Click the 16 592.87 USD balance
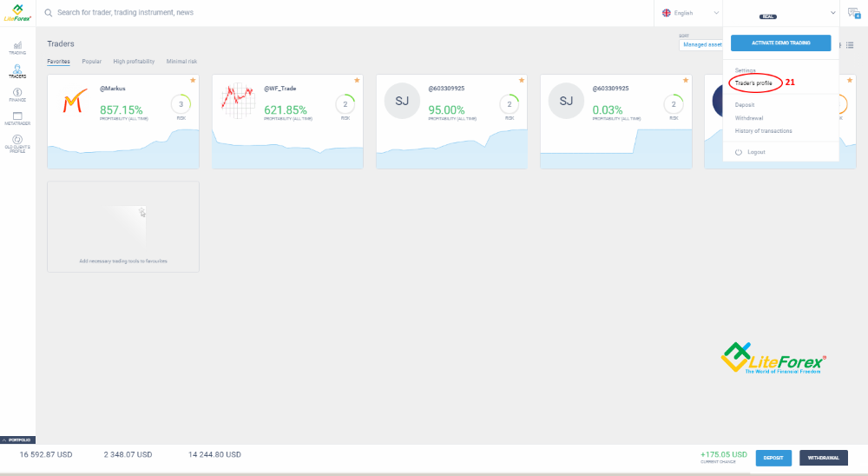Screen dimensions: 868x476 coord(46,454)
